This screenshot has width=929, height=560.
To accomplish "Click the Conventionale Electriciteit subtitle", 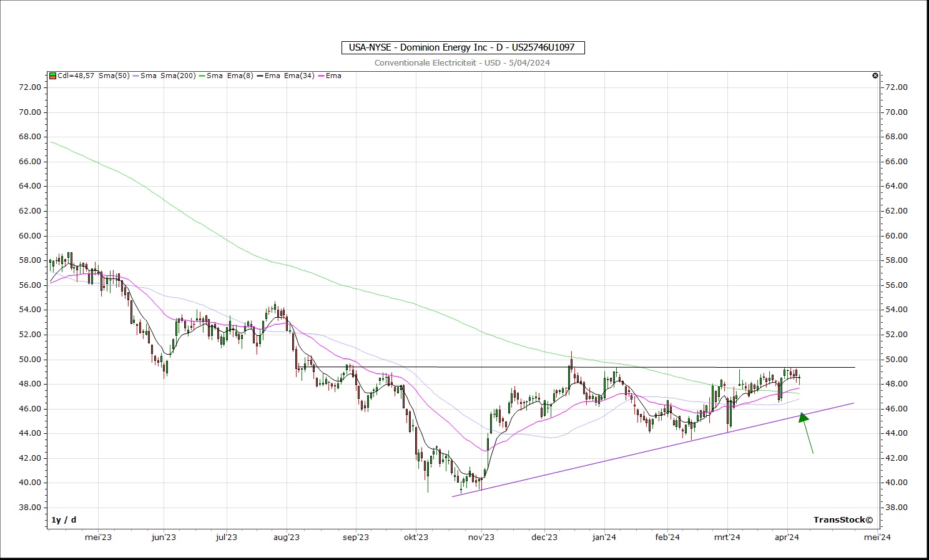I will pyautogui.click(x=462, y=62).
